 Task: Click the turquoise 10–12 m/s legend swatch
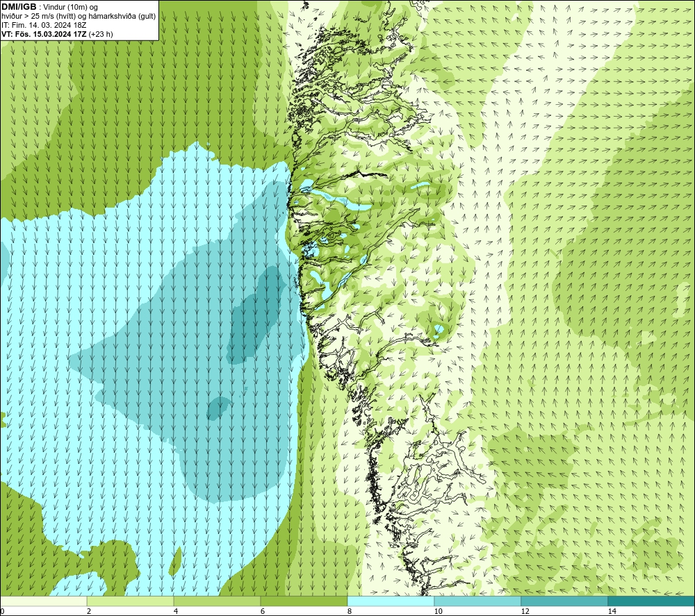coord(478,601)
